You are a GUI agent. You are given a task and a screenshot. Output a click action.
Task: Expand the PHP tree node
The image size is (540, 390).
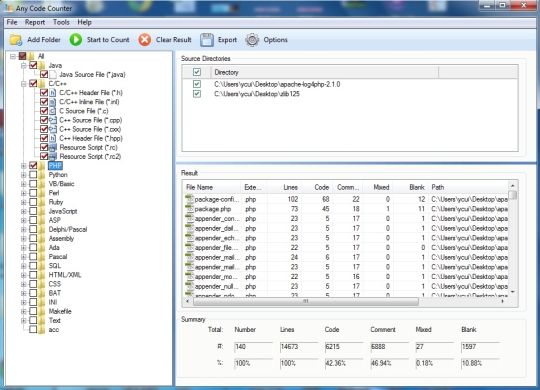pos(23,166)
